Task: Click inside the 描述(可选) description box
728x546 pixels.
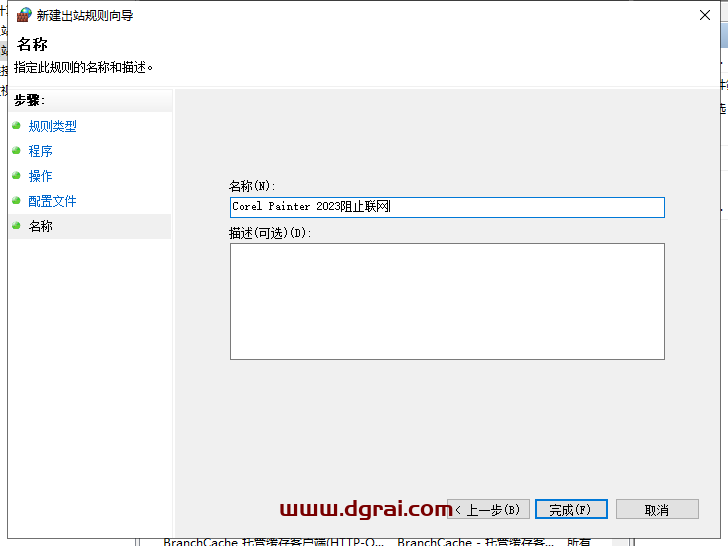Action: click(x=447, y=301)
